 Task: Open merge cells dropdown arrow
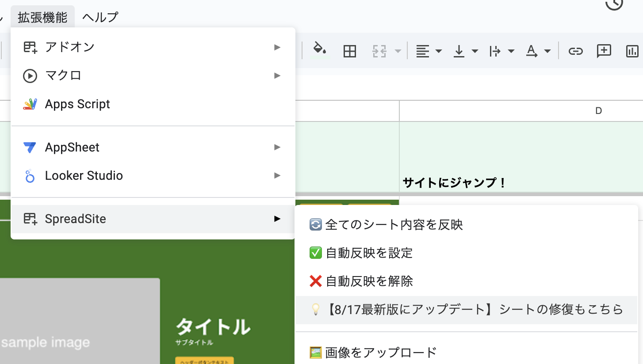[398, 51]
